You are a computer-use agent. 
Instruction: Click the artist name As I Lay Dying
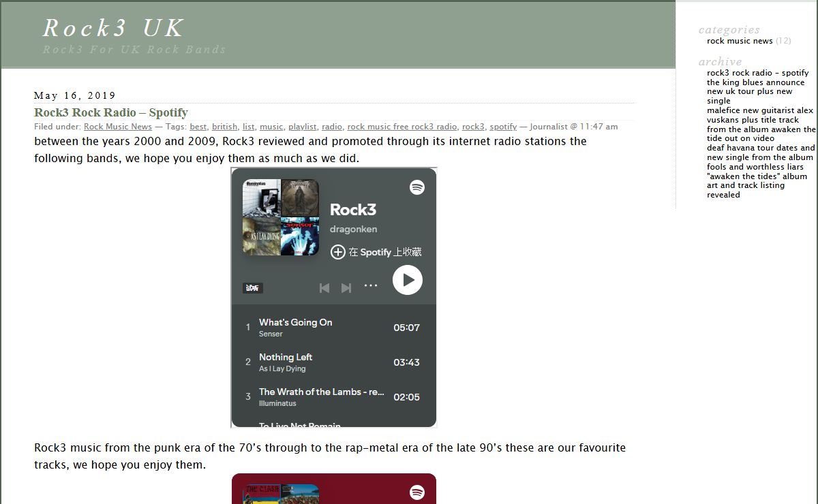[282, 369]
